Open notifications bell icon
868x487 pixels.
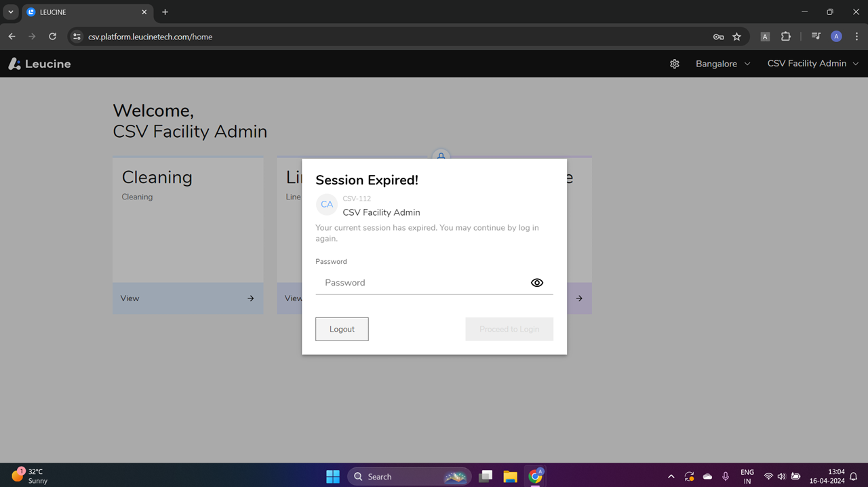point(854,477)
